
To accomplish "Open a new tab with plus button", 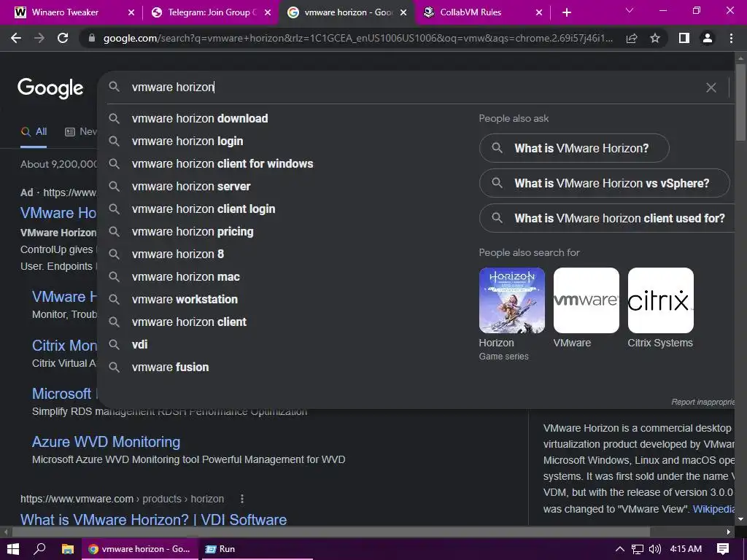I will 566,12.
